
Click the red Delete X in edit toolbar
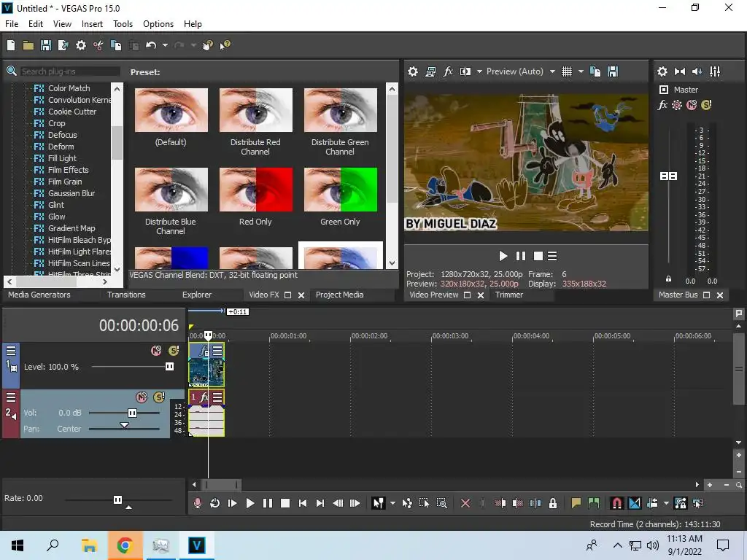point(465,503)
